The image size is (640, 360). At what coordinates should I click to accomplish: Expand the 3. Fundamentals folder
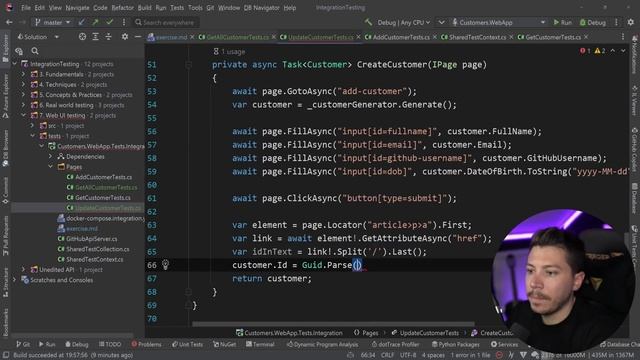[23, 74]
